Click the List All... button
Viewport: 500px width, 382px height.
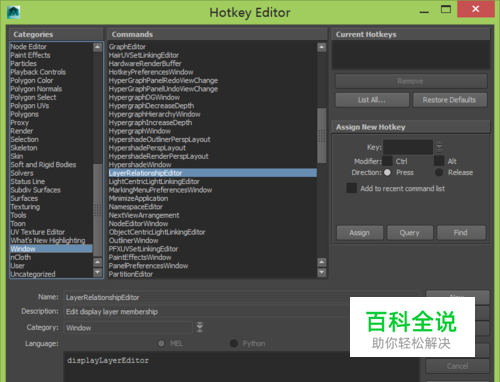tap(372, 100)
